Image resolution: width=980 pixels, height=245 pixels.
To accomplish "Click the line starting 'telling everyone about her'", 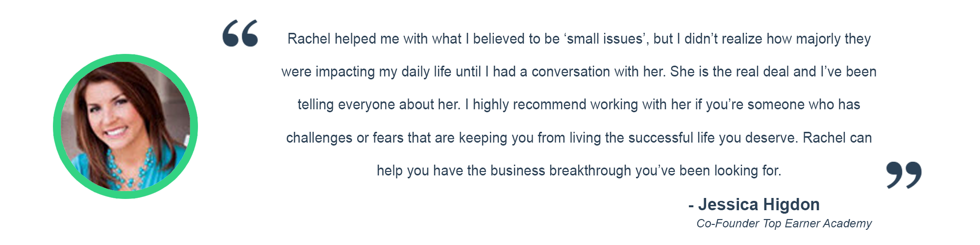I will coord(579,104).
